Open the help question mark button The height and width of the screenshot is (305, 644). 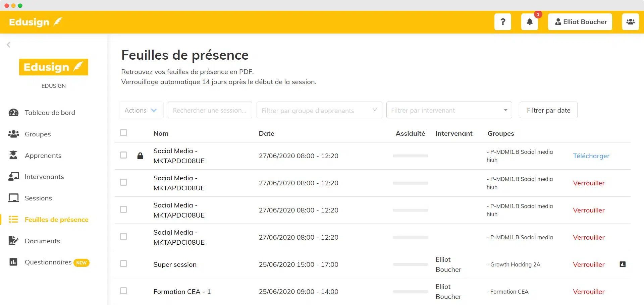point(502,22)
